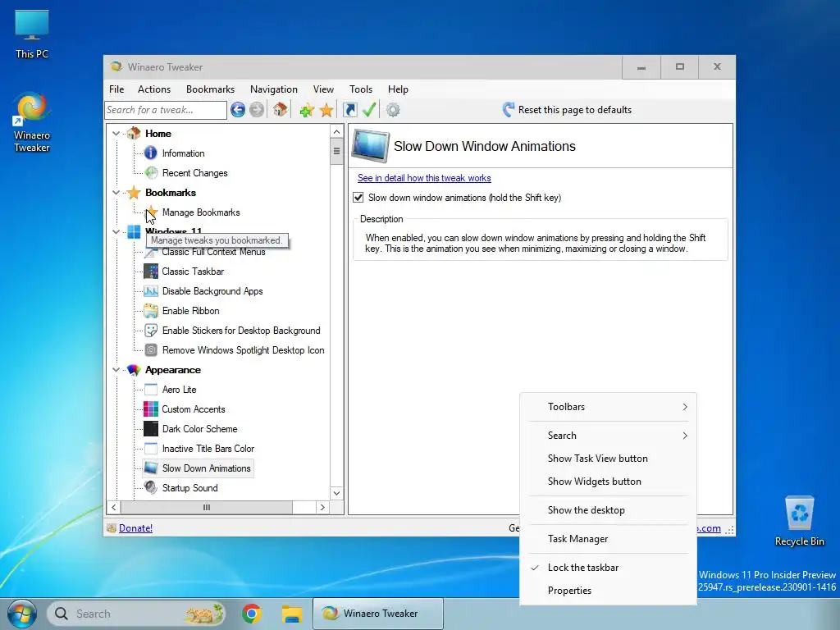Open the Navigation menu

click(x=274, y=89)
